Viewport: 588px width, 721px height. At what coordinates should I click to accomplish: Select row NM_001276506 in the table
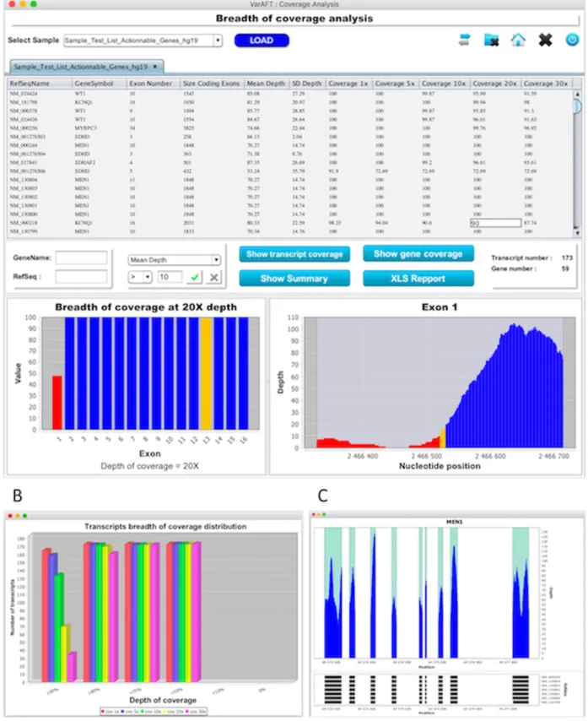click(x=290, y=171)
